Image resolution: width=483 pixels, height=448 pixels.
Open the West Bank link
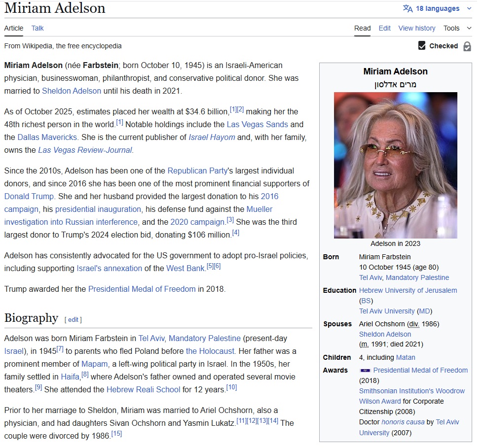pos(186,268)
